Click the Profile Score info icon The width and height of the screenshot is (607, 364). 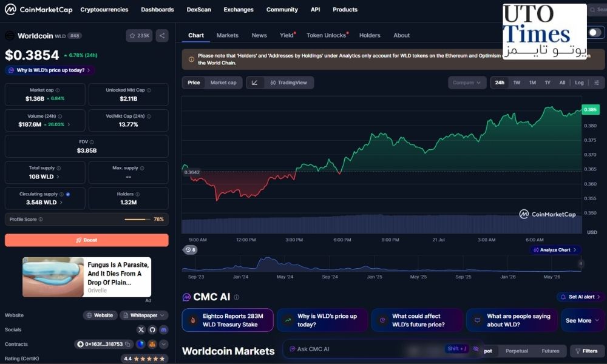[x=41, y=220]
